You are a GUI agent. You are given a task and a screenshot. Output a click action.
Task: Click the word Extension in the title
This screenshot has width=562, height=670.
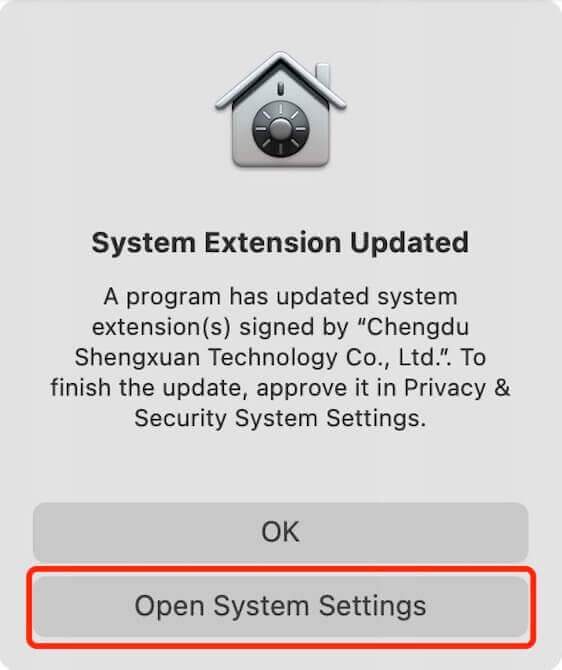point(273,242)
